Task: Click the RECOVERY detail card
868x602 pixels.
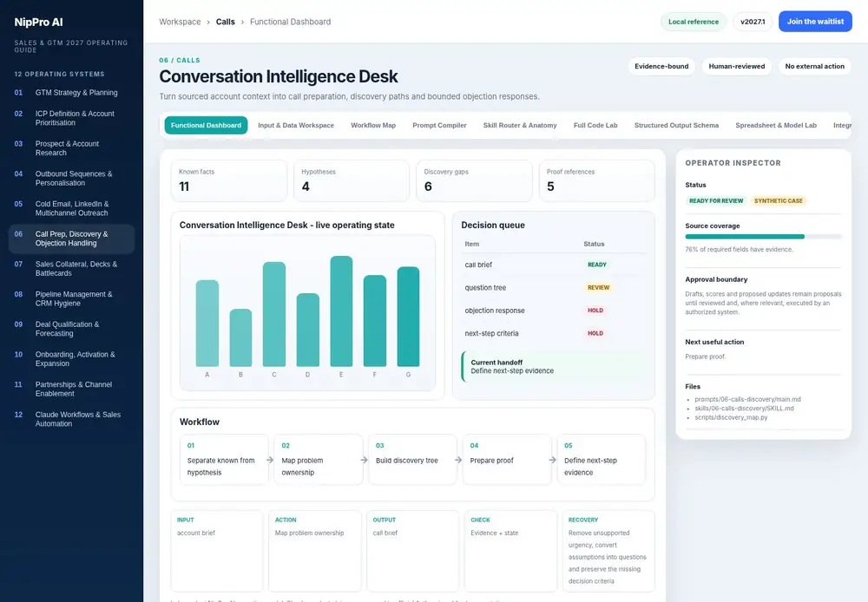Action: point(609,551)
